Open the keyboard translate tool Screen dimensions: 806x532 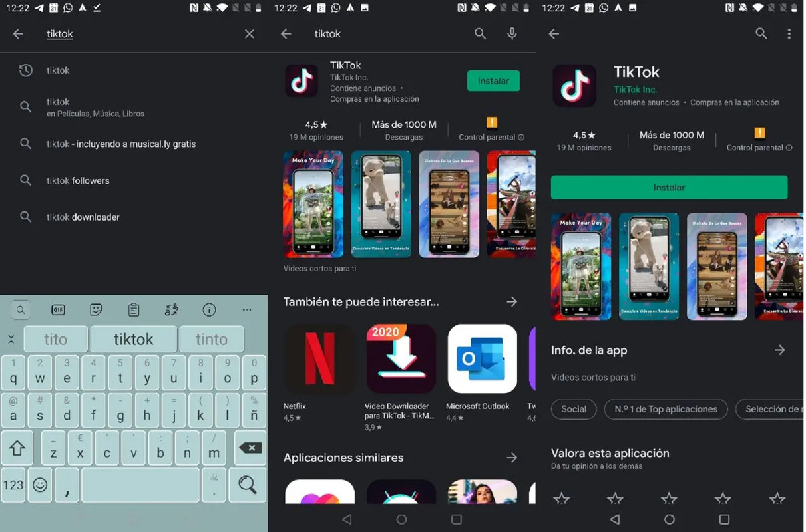(x=171, y=310)
